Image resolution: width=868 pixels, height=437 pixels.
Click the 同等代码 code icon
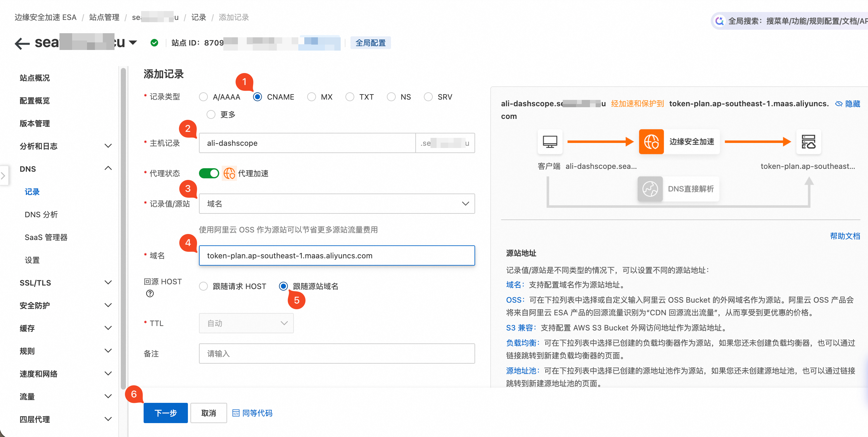236,413
